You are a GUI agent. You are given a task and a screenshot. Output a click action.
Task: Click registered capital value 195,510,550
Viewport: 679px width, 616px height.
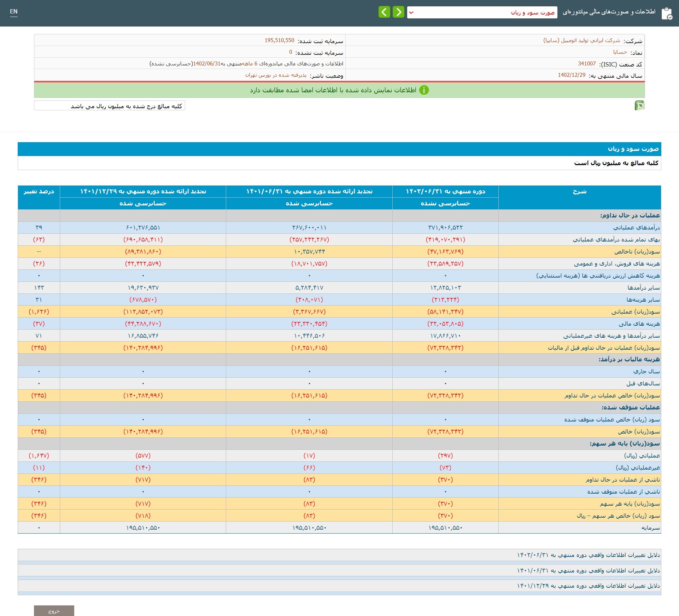click(x=279, y=41)
